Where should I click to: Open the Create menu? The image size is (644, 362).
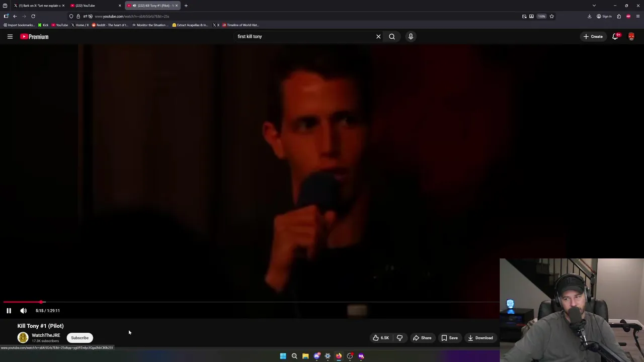[593, 36]
